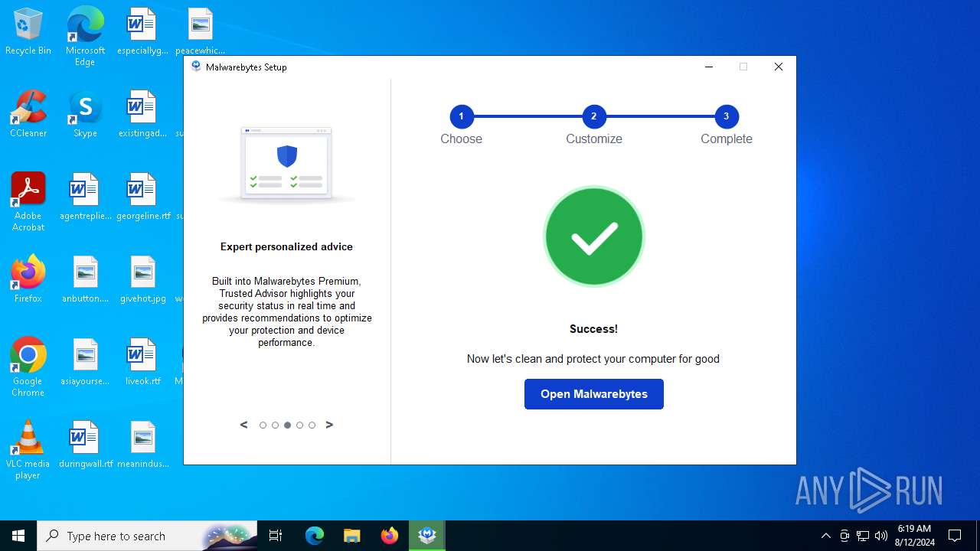Select the Google Chrome desktop shortcut
This screenshot has height=551, width=980.
tap(28, 367)
